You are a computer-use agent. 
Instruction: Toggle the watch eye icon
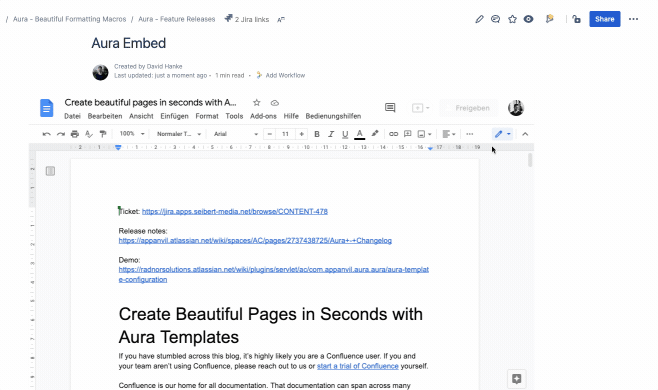[528, 19]
